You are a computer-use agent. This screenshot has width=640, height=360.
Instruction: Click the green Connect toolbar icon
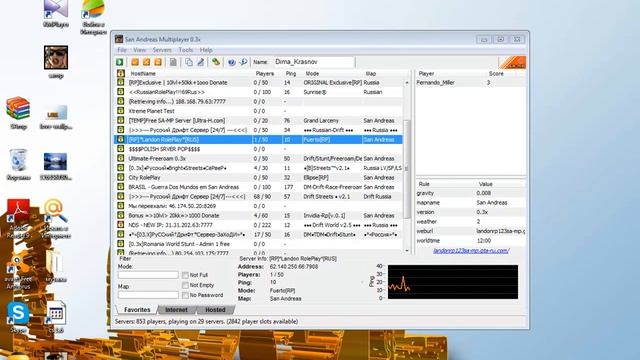[x=120, y=62]
